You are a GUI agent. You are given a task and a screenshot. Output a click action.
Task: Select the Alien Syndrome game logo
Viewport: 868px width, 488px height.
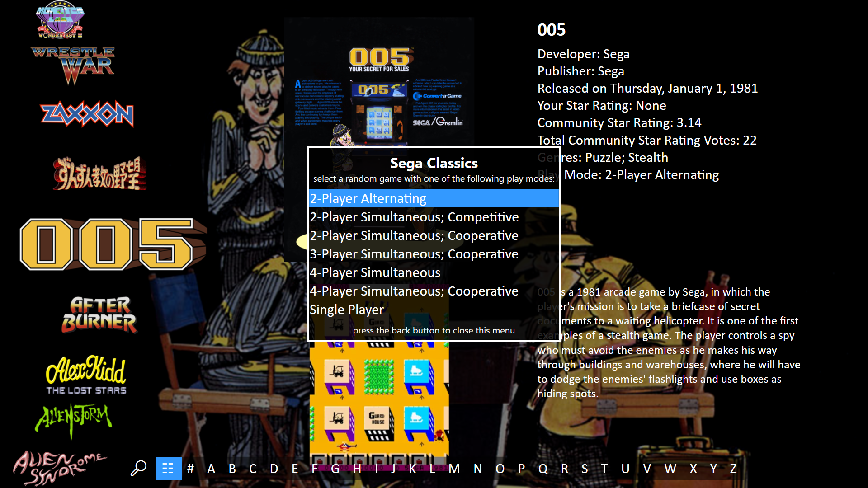[59, 468]
